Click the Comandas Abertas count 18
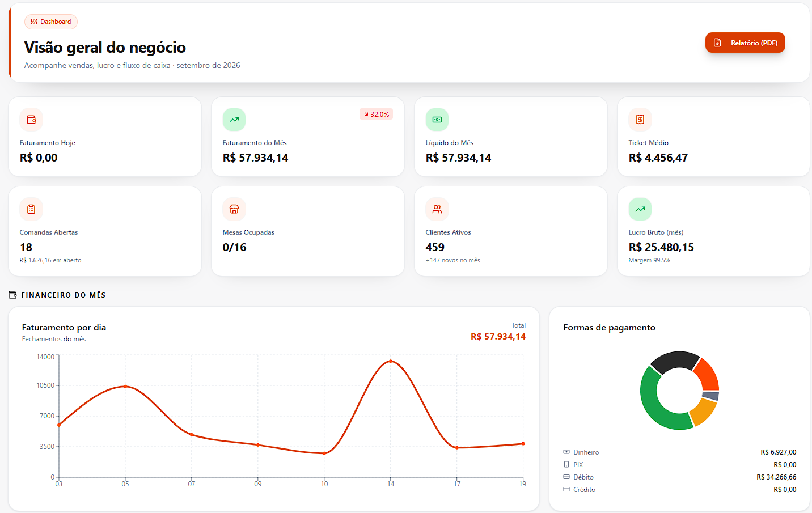Screen dimensions: 812x513 (x=26, y=247)
